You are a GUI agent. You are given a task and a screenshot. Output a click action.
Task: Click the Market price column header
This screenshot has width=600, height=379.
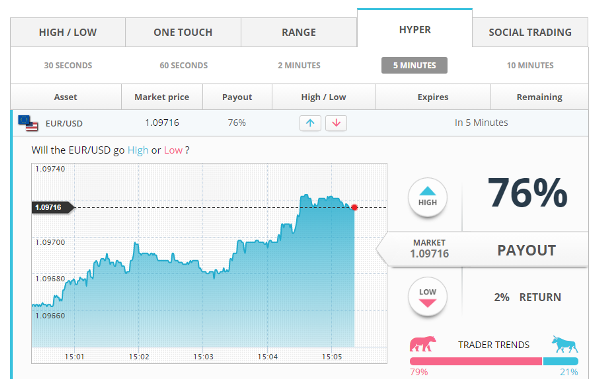click(162, 97)
